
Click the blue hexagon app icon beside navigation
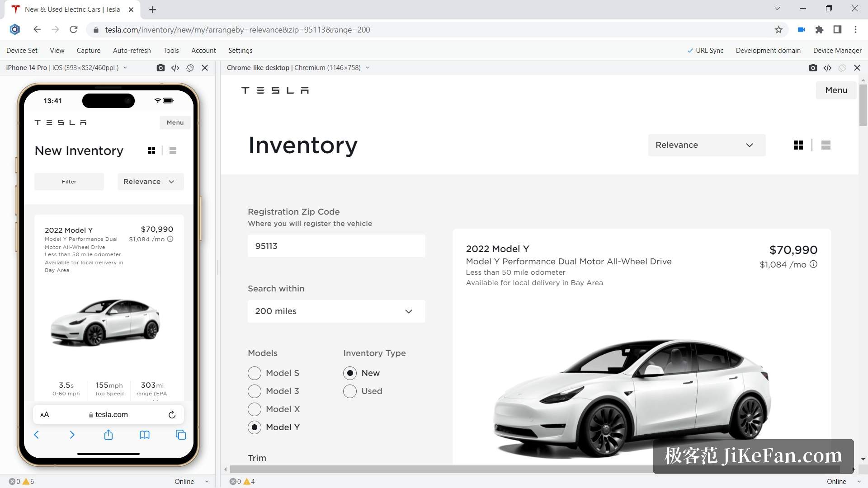coord(15,30)
